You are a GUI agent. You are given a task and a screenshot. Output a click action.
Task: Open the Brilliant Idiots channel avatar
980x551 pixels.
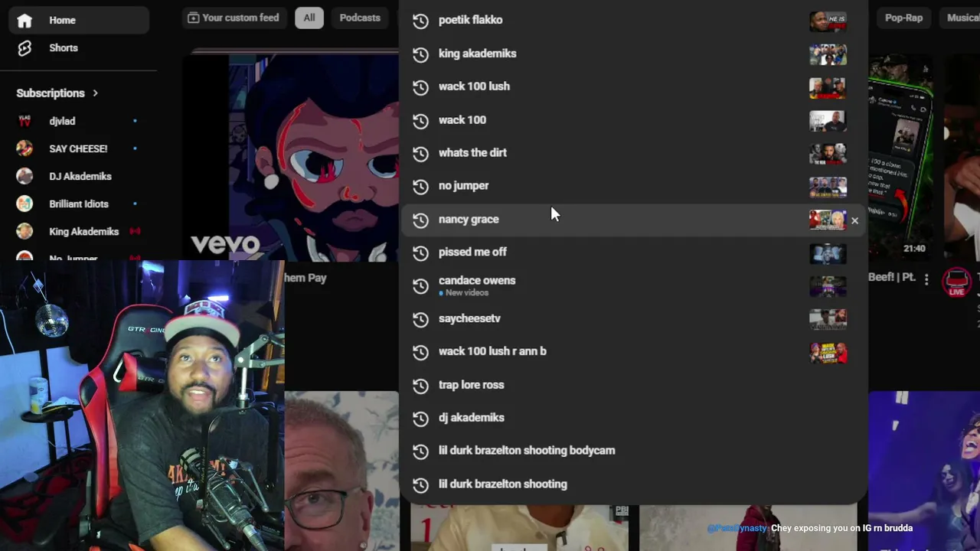coord(24,204)
